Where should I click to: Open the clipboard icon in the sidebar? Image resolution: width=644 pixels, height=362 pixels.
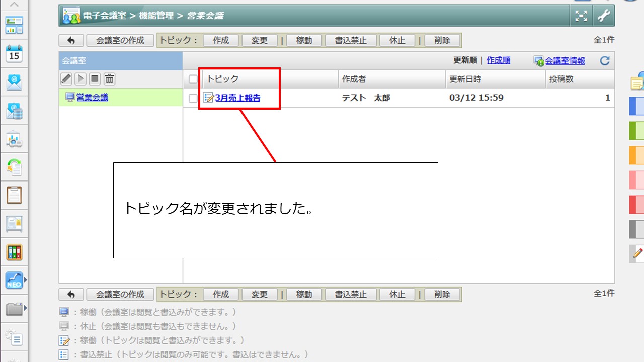(x=14, y=195)
